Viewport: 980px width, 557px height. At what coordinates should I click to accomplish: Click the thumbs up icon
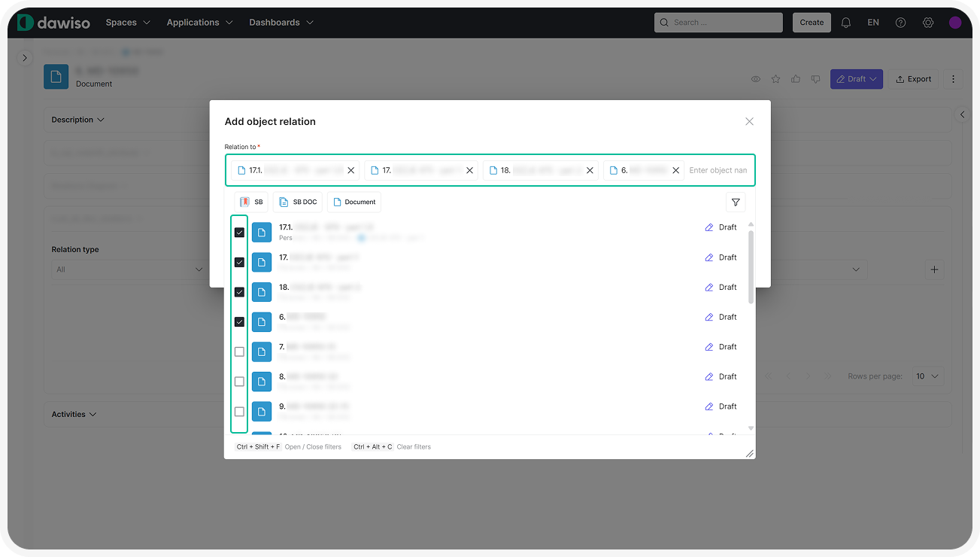point(796,79)
